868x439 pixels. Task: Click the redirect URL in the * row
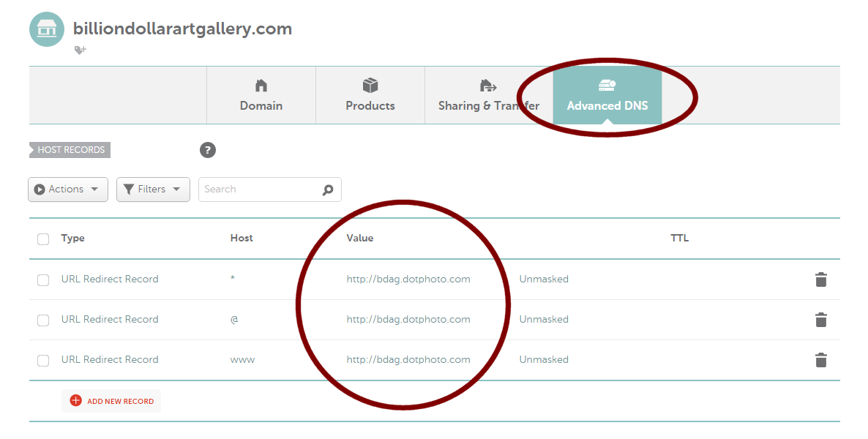[408, 279]
